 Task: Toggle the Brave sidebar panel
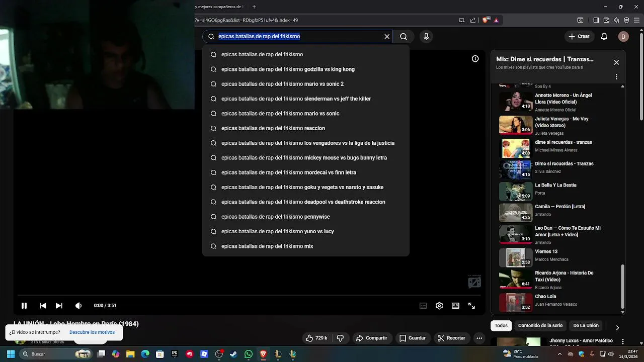click(x=596, y=20)
